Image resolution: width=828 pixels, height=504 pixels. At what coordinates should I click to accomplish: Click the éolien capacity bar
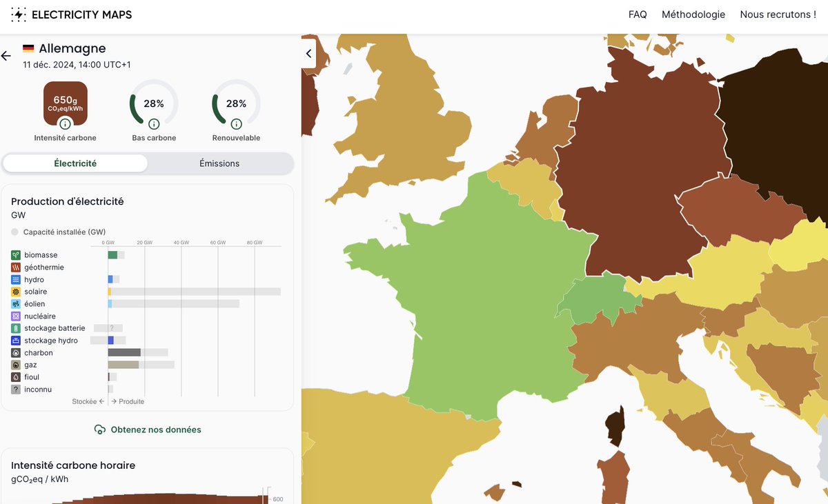coord(174,304)
